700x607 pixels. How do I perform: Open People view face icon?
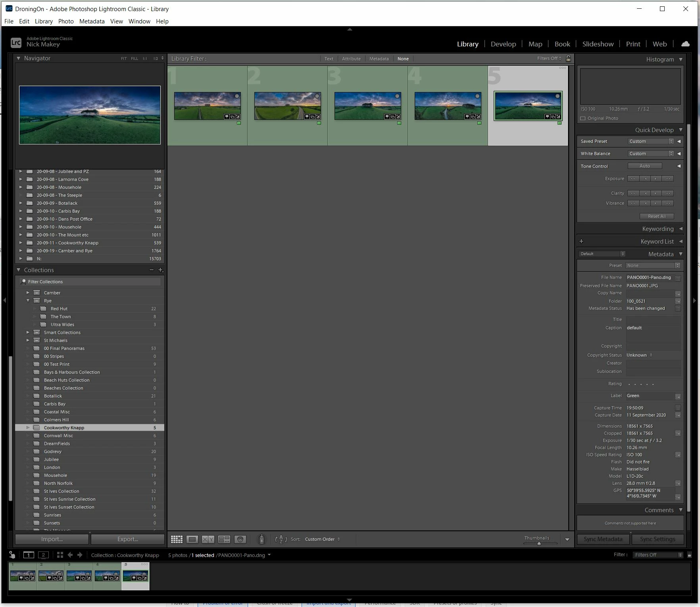click(x=240, y=539)
